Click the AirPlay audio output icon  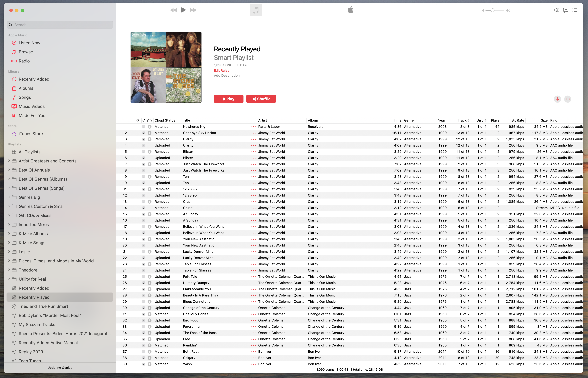[556, 10]
